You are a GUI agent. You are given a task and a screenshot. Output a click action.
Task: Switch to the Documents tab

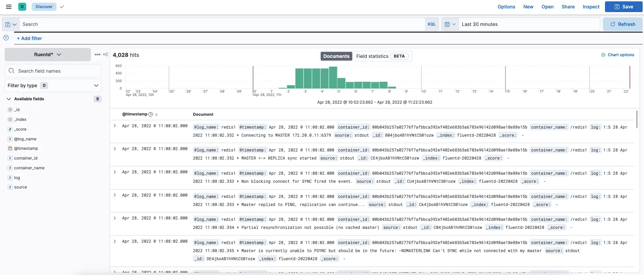(x=336, y=56)
